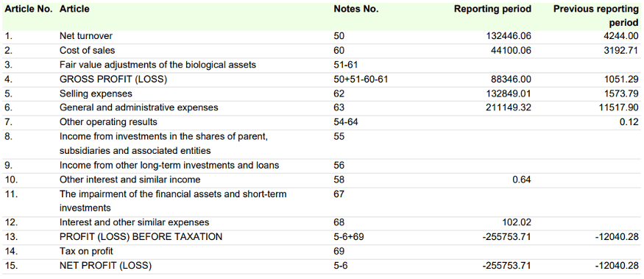
Task: Click Other operating results previous value 0.12
Action: point(631,122)
